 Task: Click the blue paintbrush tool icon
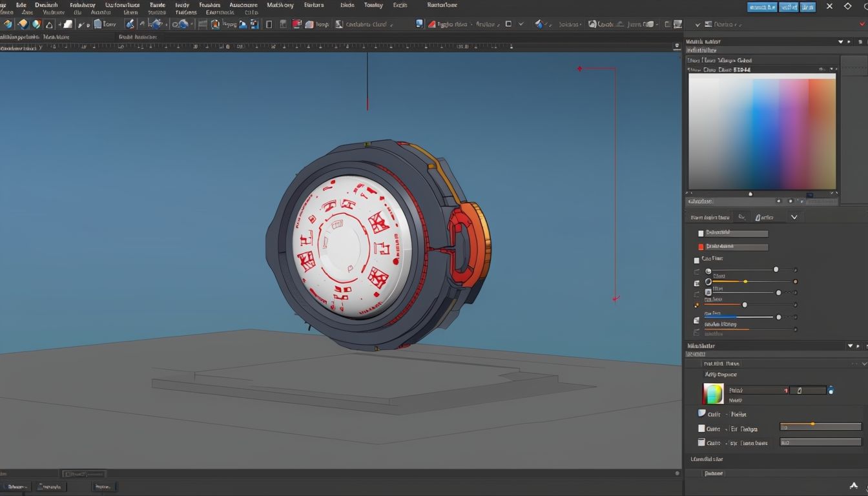(130, 24)
